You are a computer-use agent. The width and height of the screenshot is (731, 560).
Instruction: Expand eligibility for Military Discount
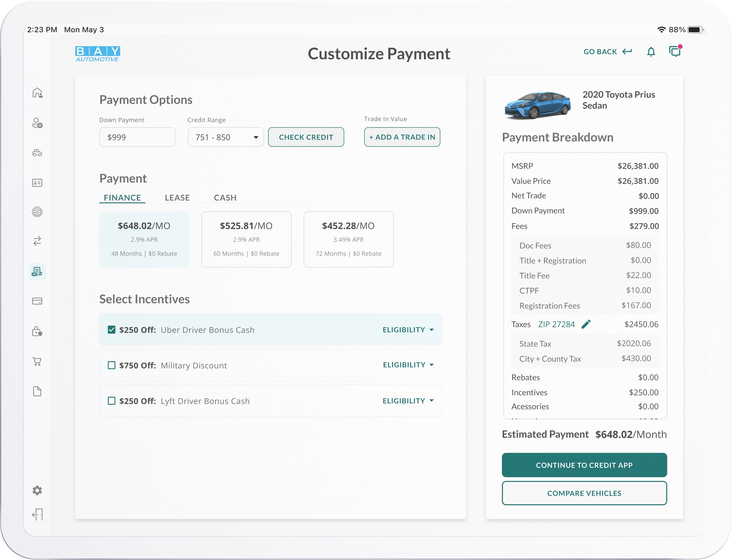[408, 365]
